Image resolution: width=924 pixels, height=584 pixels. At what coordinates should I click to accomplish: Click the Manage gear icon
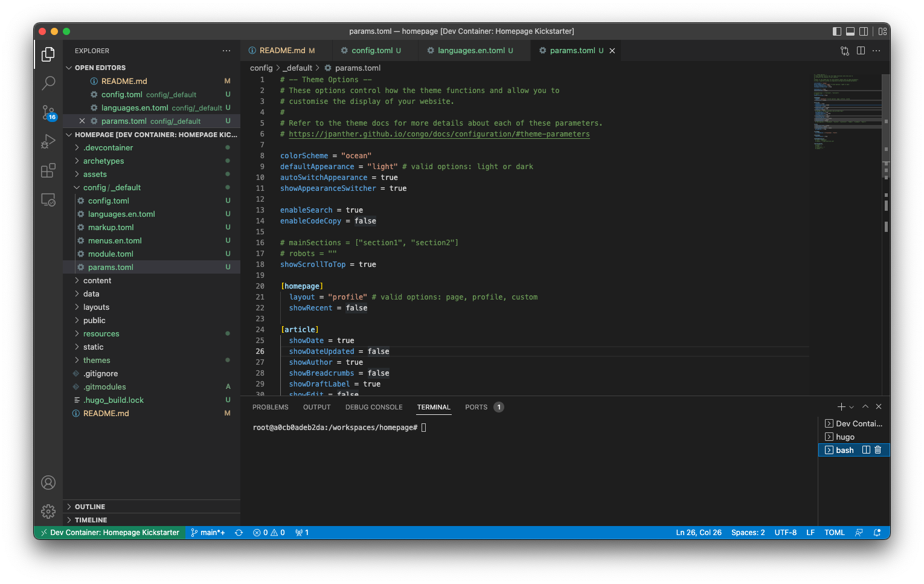coord(48,512)
